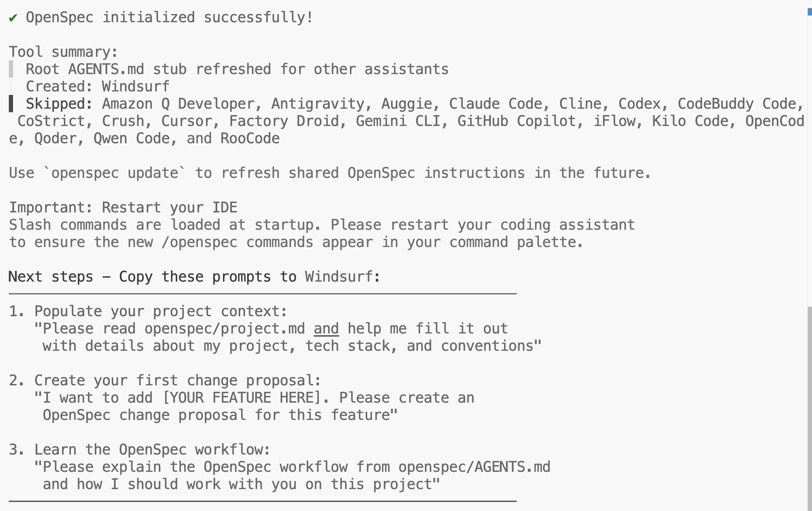Click "Gemini CLI" in the skipped list

pyautogui.click(x=398, y=121)
